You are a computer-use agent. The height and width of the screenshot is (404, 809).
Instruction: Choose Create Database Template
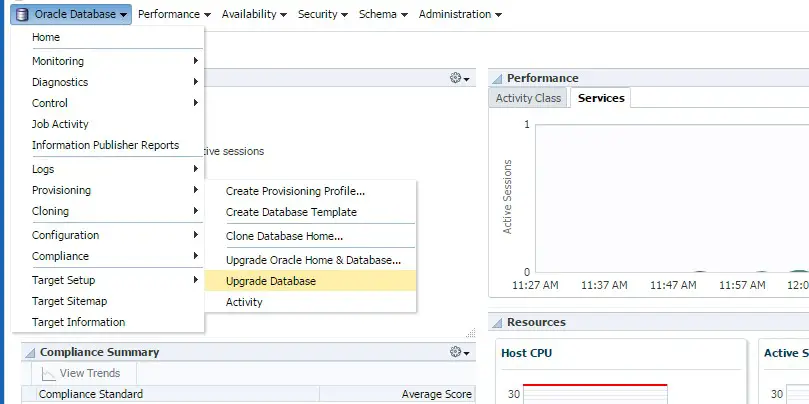coord(311,213)
